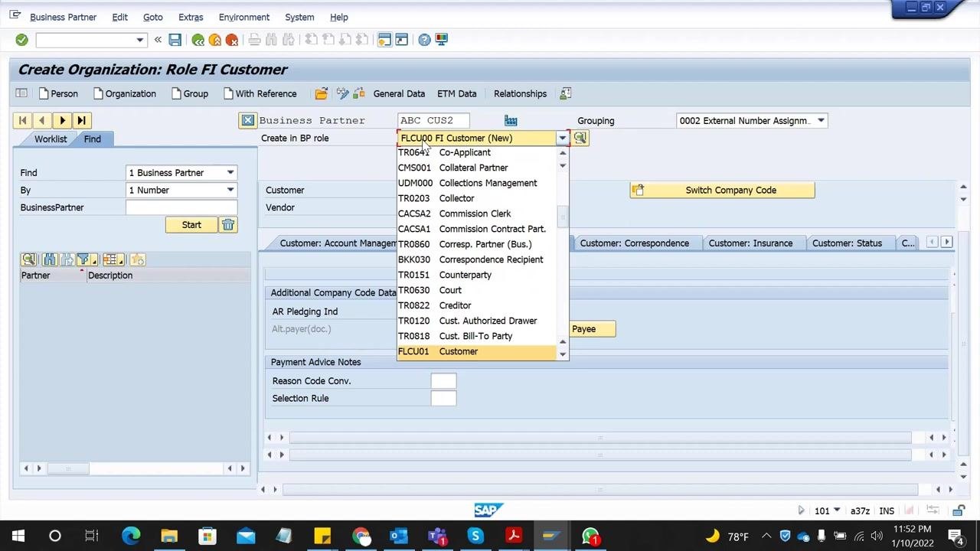Viewport: 980px width, 551px height.
Task: Click the Create new session icon
Action: click(384, 40)
